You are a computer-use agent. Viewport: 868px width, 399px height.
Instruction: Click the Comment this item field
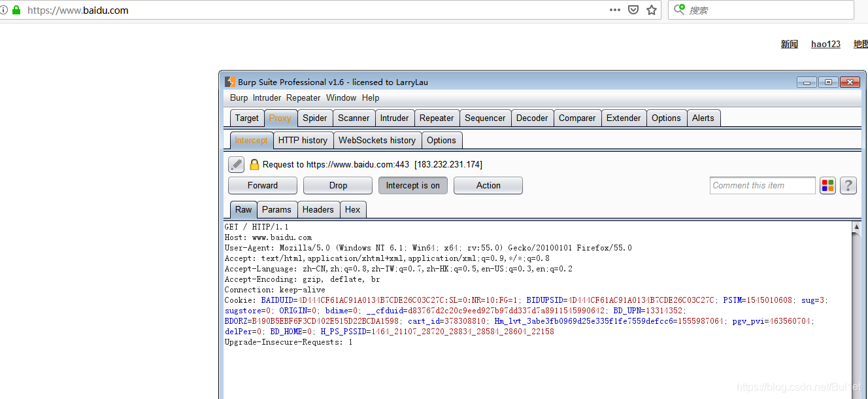click(x=763, y=186)
